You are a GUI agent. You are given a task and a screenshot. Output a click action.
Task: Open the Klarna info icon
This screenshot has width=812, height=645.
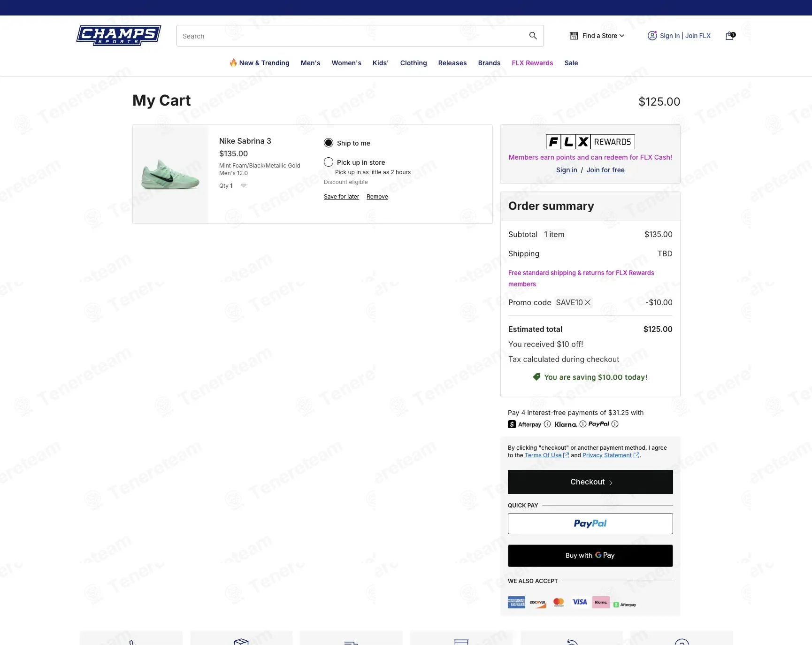[583, 424]
